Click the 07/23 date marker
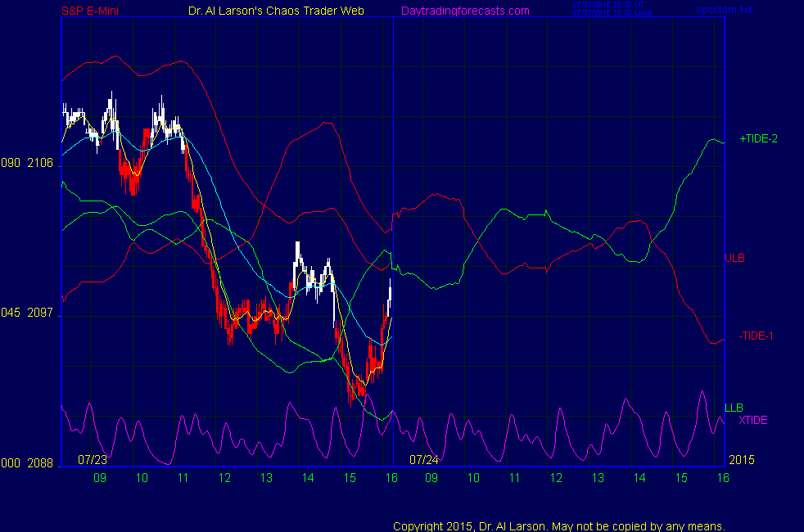The width and height of the screenshot is (804, 532). point(93,459)
